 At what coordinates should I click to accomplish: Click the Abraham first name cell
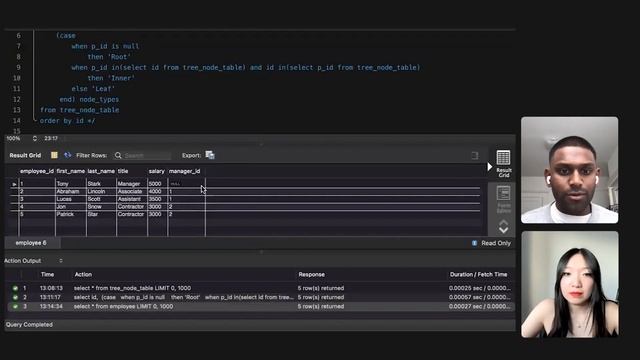click(71, 191)
